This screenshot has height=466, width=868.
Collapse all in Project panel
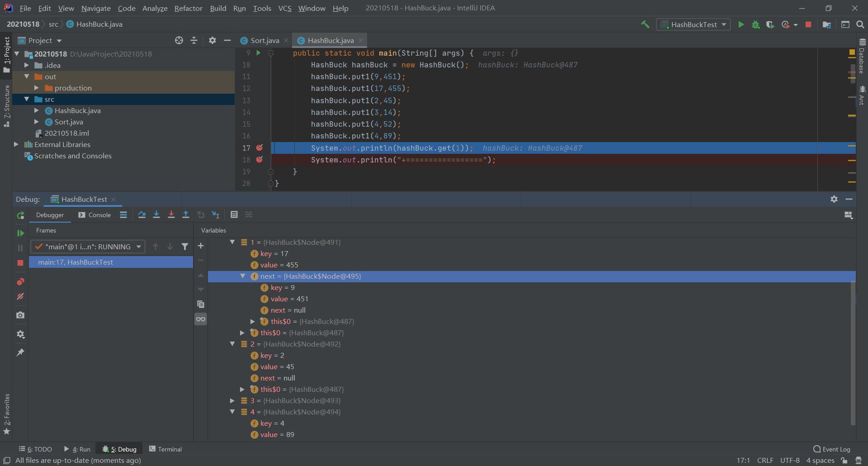[194, 40]
